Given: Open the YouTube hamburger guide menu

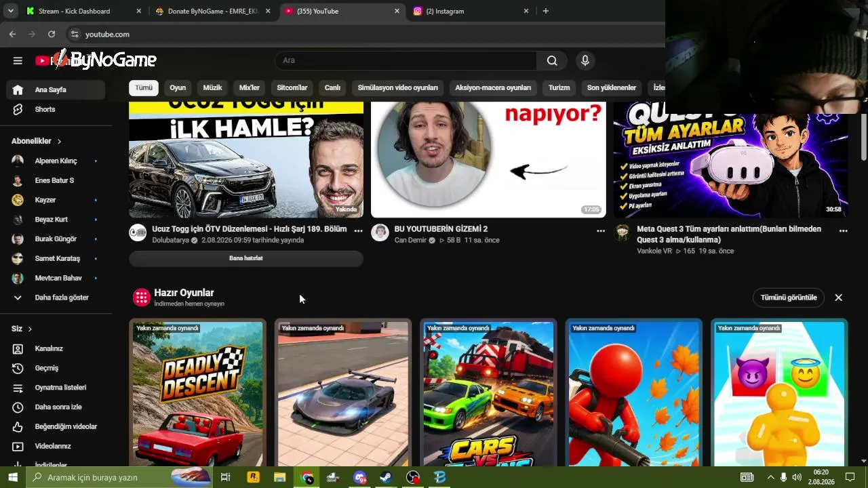Looking at the screenshot, I should coord(18,60).
